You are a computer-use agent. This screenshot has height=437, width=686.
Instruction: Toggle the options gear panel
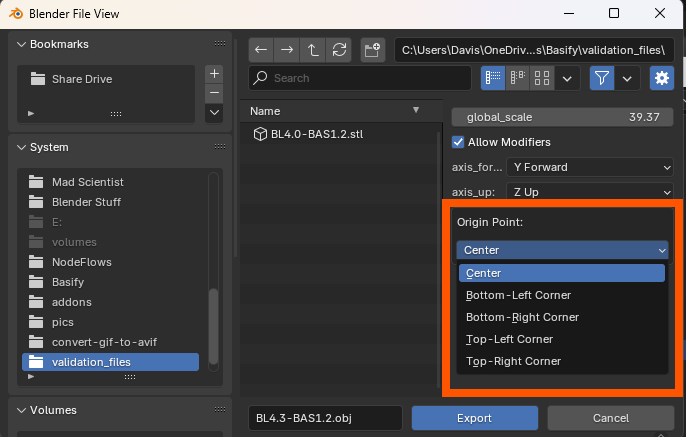[x=661, y=78]
